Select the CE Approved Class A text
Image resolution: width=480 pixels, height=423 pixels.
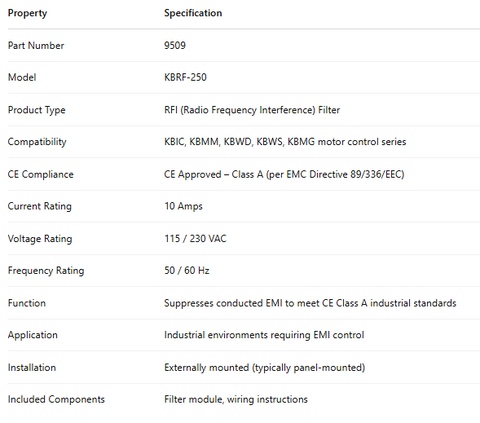[284, 174]
